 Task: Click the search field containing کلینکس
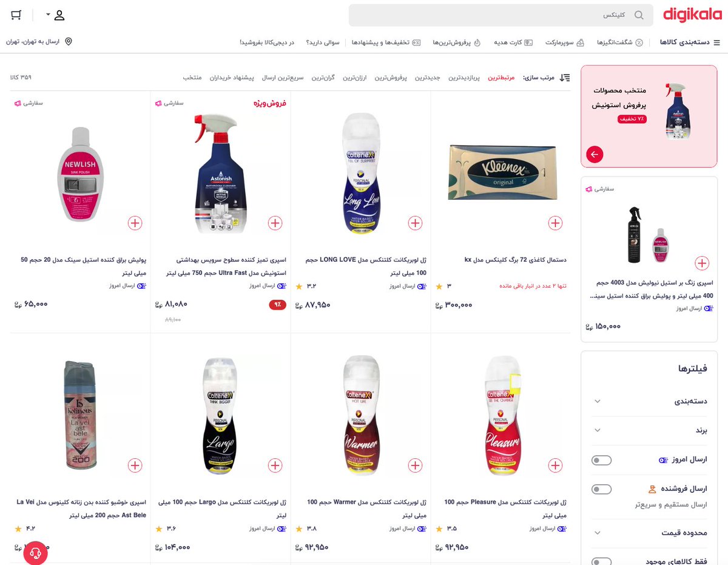(x=500, y=15)
